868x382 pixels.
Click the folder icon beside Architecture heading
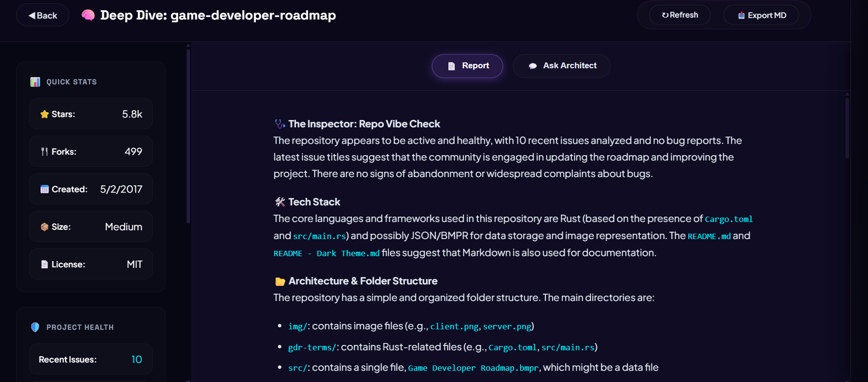tap(280, 281)
